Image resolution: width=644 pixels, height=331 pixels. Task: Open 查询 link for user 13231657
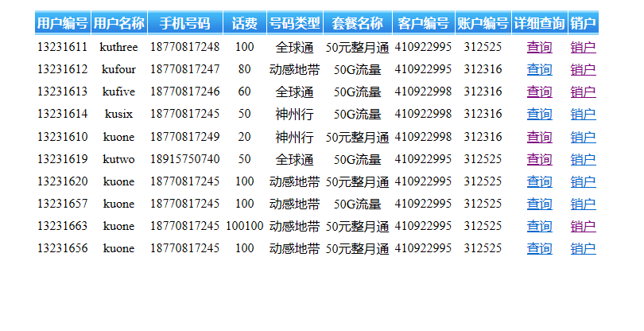coord(539,204)
